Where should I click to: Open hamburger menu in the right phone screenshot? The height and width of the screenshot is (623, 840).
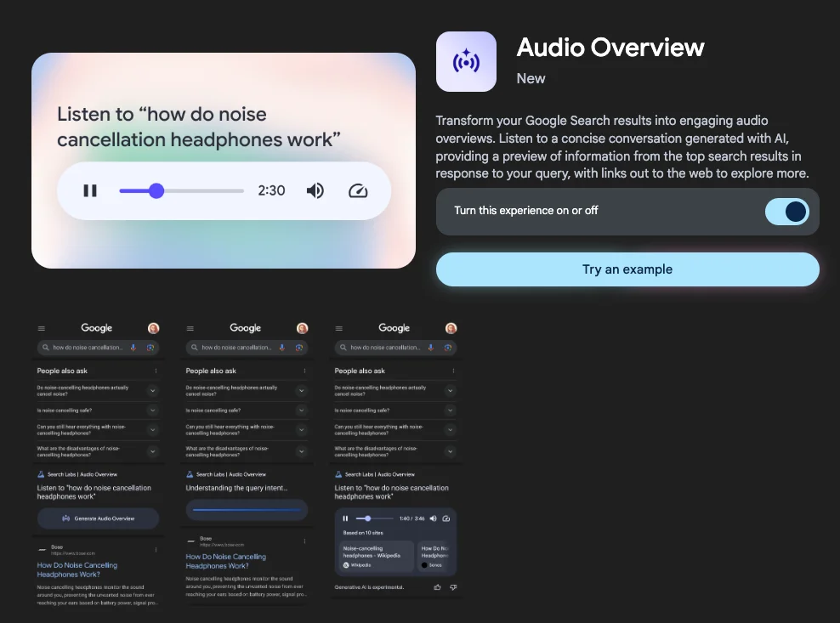coord(339,328)
